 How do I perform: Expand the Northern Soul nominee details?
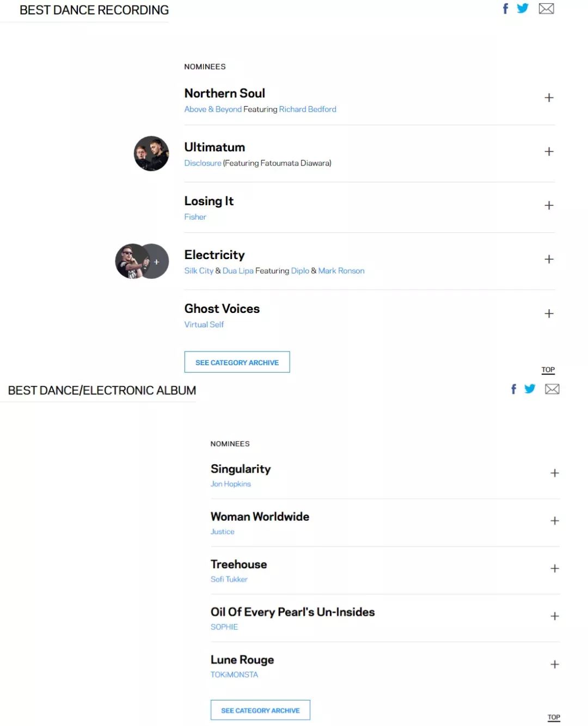coord(549,98)
